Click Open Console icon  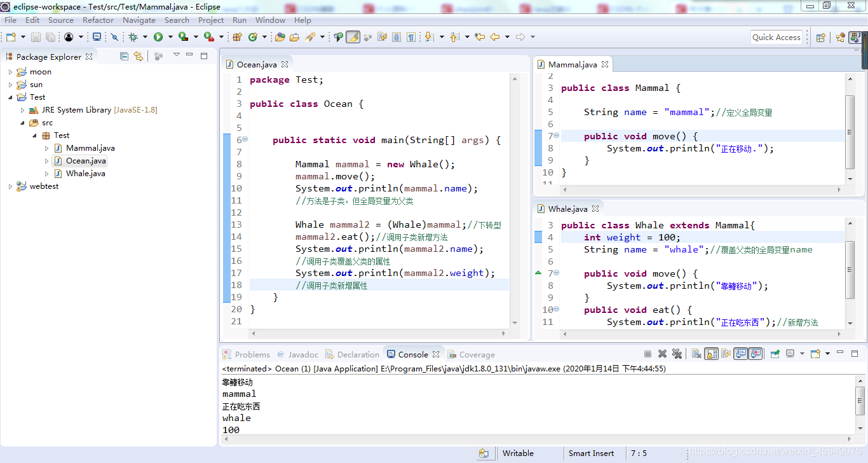click(x=816, y=354)
